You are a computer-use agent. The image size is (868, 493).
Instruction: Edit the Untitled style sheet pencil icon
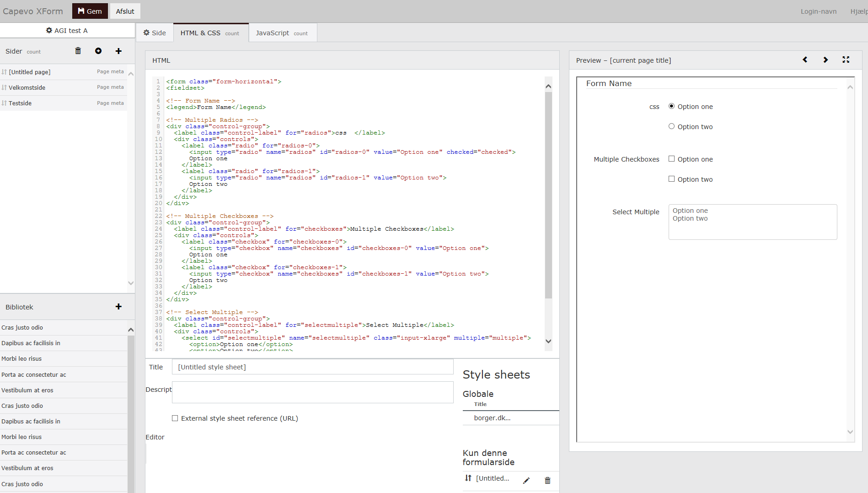coord(526,480)
